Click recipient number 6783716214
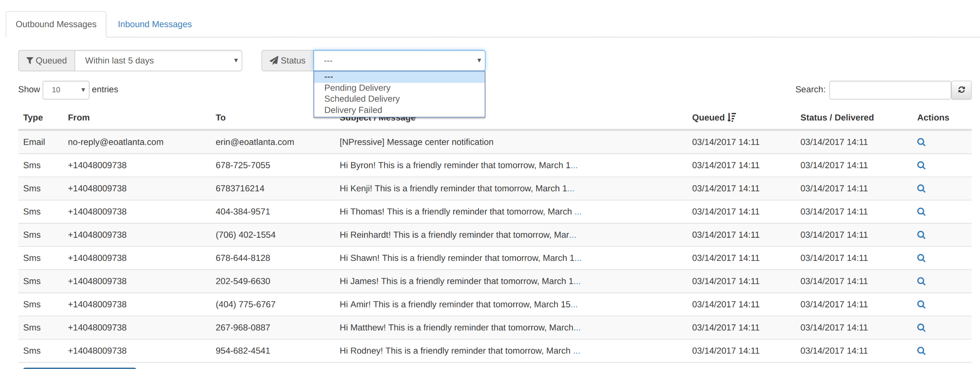The width and height of the screenshot is (980, 369). pos(239,188)
